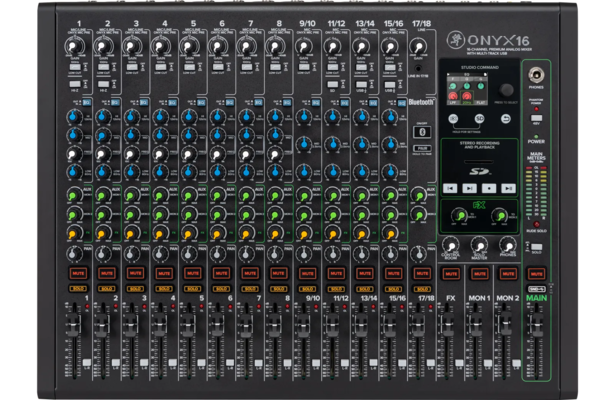Tap the round FX button left of SD
The height and width of the screenshot is (400, 615).
tap(453, 118)
